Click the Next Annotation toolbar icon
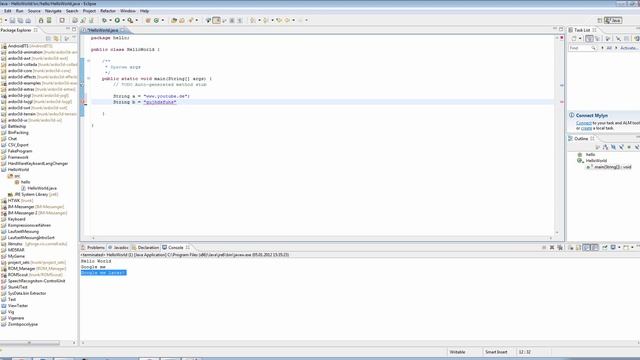This screenshot has width=640, height=360. coord(253,20)
